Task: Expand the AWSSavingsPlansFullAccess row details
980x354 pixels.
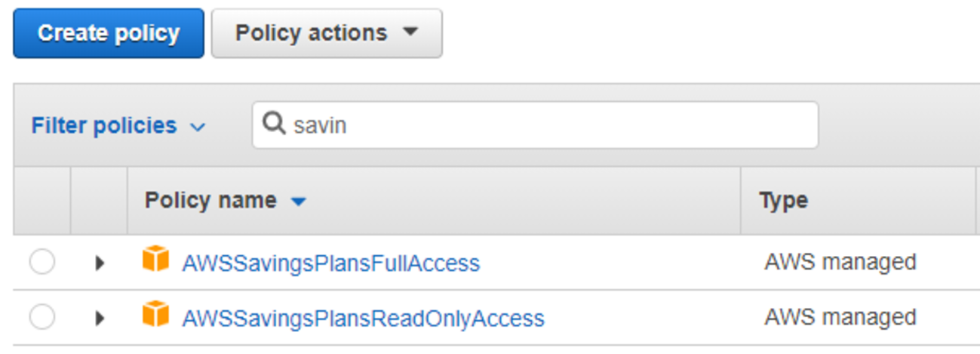Action: 100,263
